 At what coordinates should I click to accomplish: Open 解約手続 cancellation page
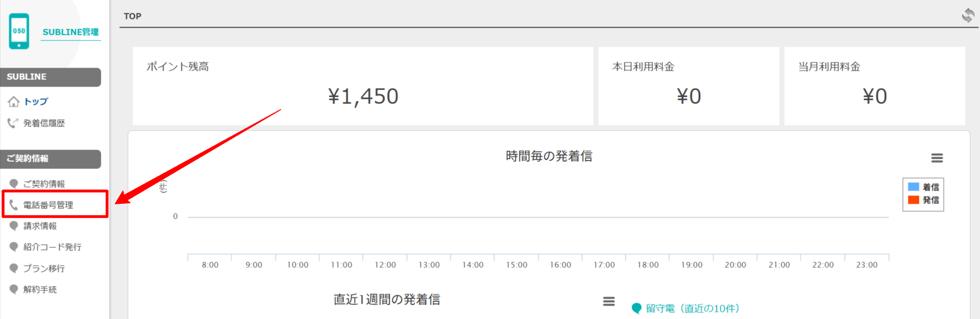point(40,289)
